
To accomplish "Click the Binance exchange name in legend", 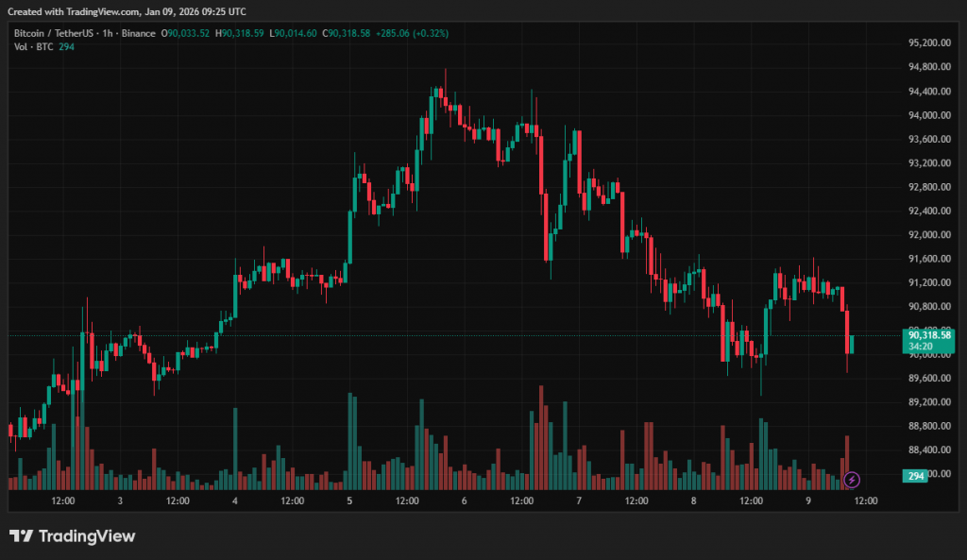I will coord(139,33).
